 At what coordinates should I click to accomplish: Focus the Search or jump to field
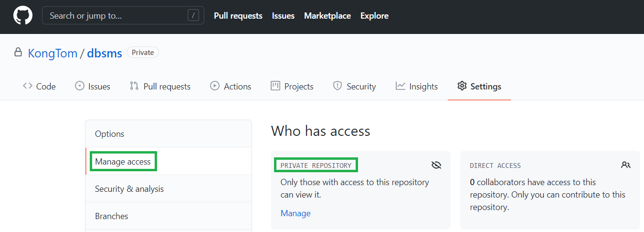123,15
